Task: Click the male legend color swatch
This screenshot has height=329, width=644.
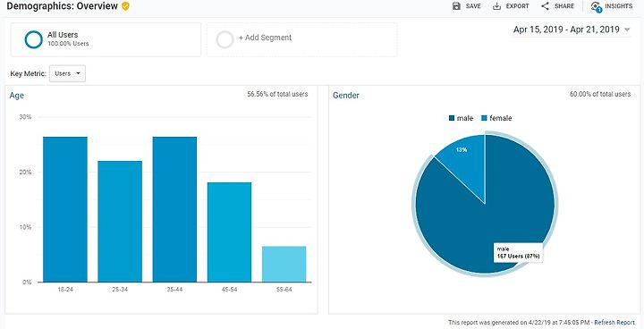Action: pyautogui.click(x=452, y=118)
